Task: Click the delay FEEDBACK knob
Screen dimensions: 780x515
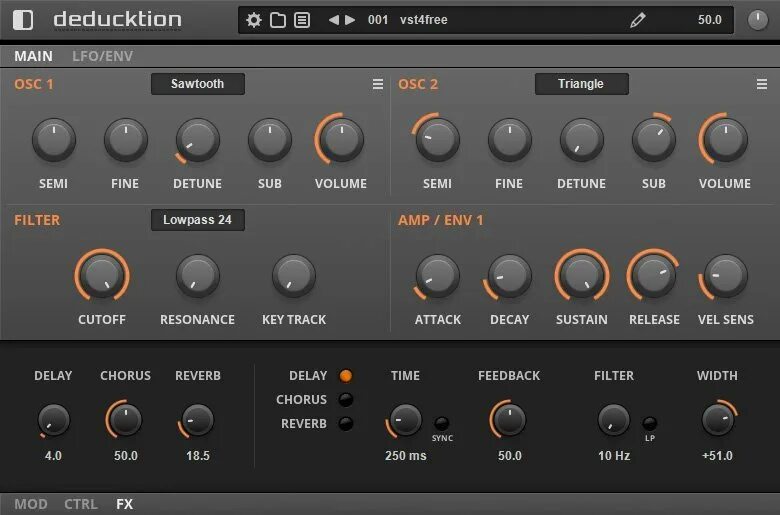Action: click(509, 420)
